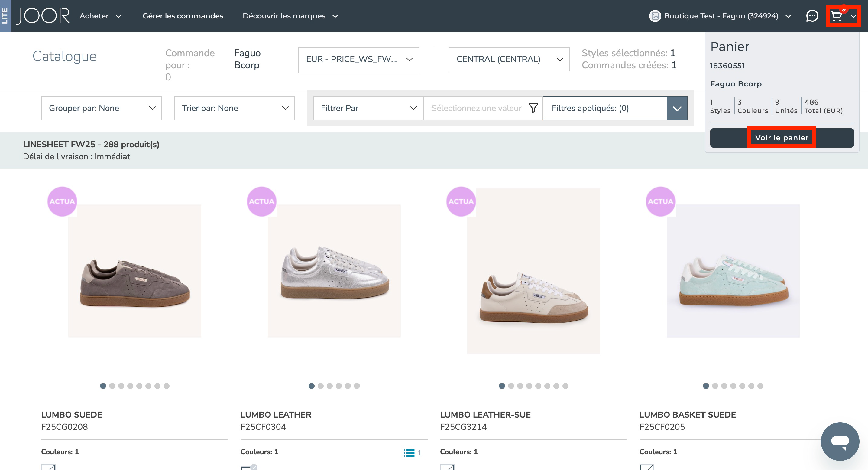Click the Voir le panier button
Viewport: 868px width, 470px height.
pos(781,138)
